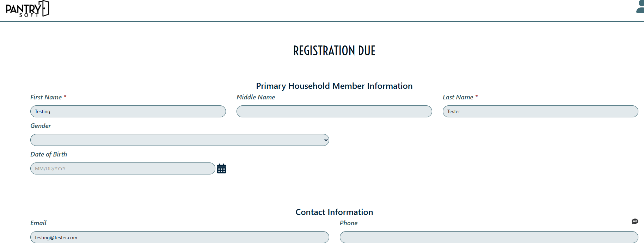Click into the empty Middle Name field
Image resolution: width=644 pixels, height=246 pixels.
(334, 111)
